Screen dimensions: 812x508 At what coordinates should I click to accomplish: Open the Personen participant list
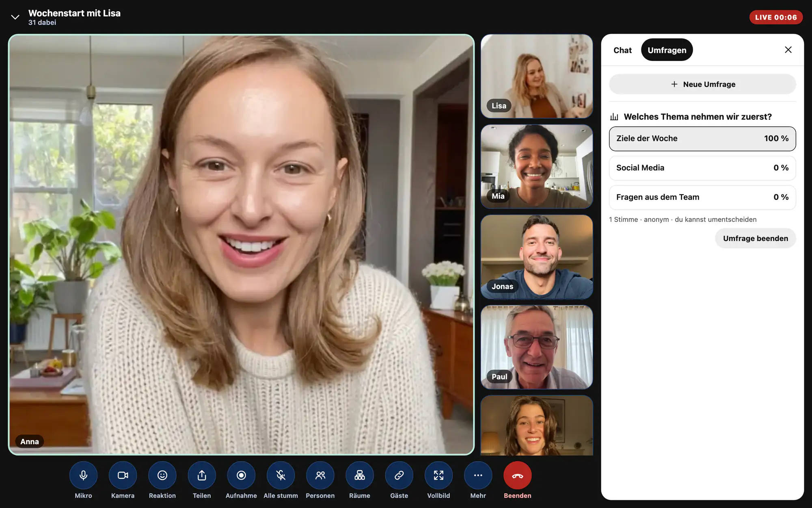320,475
